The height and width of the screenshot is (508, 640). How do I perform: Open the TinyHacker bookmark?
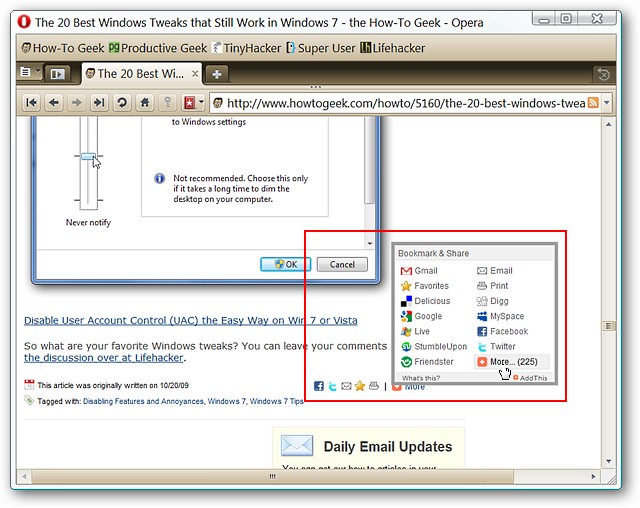(x=247, y=48)
